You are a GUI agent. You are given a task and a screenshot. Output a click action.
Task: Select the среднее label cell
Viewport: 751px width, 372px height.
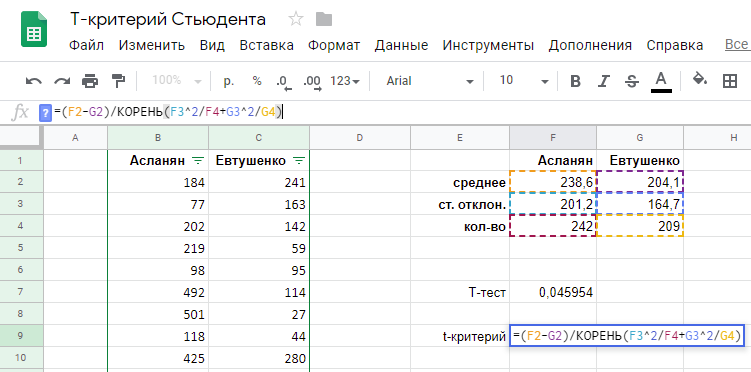pyautogui.click(x=460, y=182)
